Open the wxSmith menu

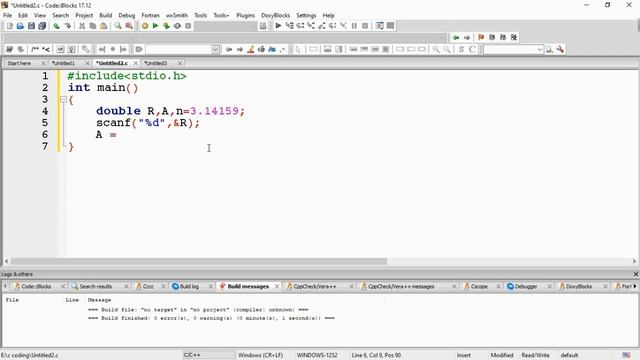[177, 16]
